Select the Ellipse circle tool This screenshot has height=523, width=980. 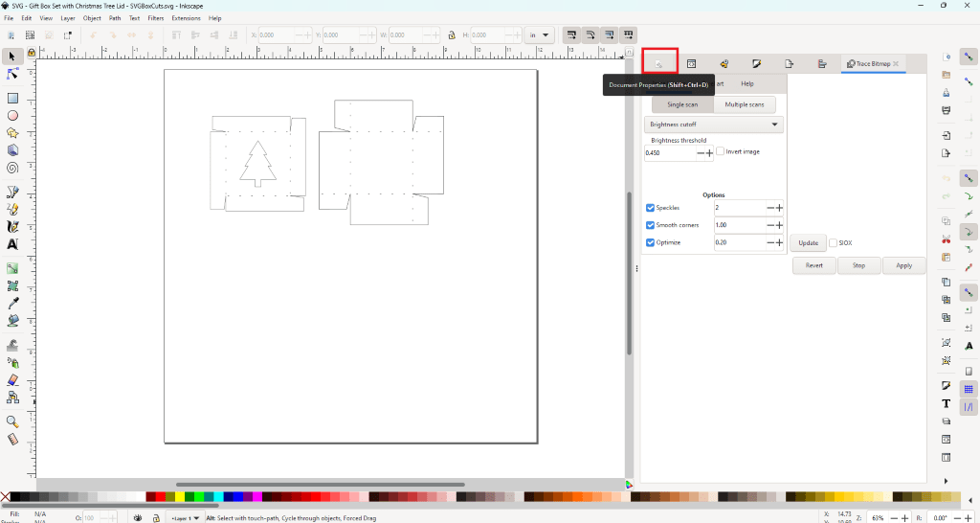click(x=12, y=116)
